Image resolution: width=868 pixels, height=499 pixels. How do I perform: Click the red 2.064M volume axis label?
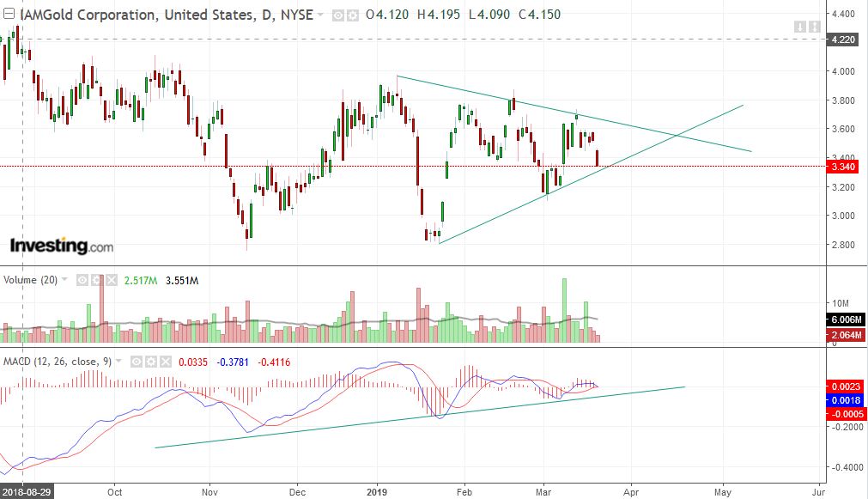click(847, 334)
